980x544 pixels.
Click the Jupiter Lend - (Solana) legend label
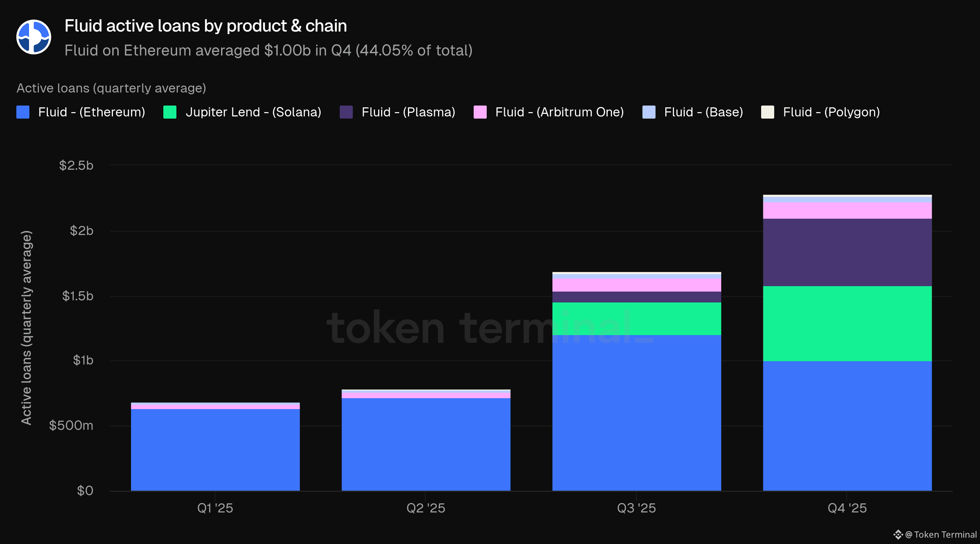pos(253,112)
